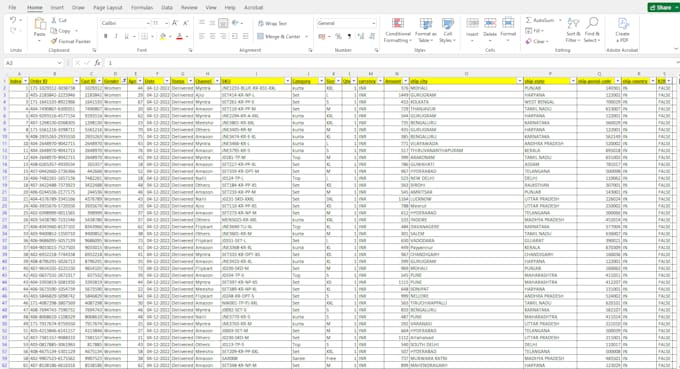Switch to the Review tab
680x369 pixels.
(x=189, y=7)
